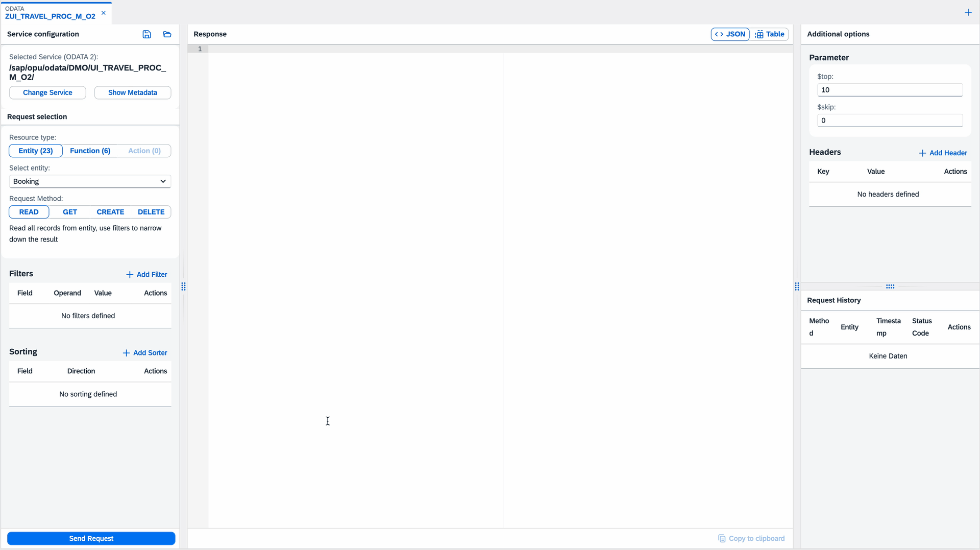Choose GET request method
Image resolution: width=980 pixels, height=550 pixels.
coord(70,212)
